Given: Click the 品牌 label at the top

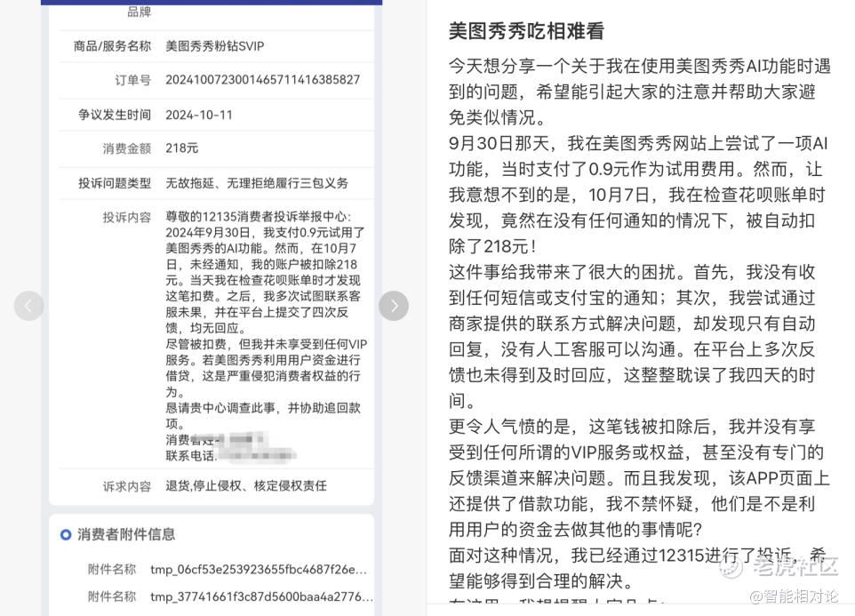Looking at the screenshot, I should (x=139, y=12).
